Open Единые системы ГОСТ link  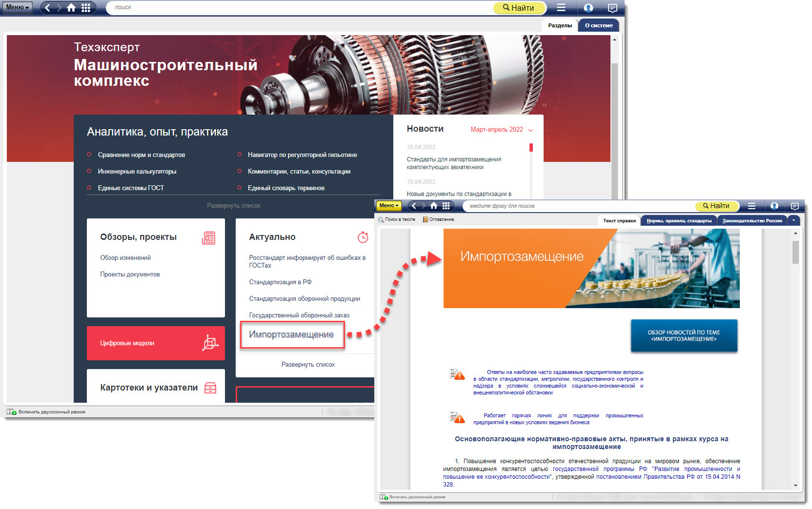point(131,188)
